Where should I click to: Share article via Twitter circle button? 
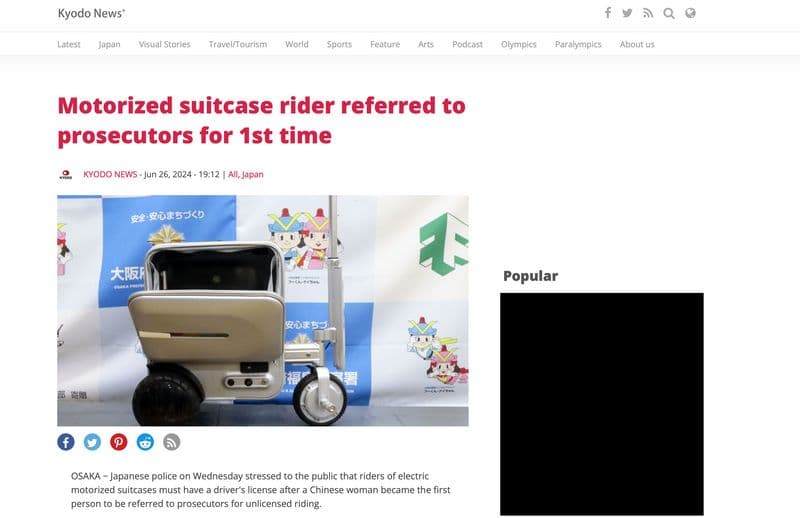pyautogui.click(x=92, y=442)
